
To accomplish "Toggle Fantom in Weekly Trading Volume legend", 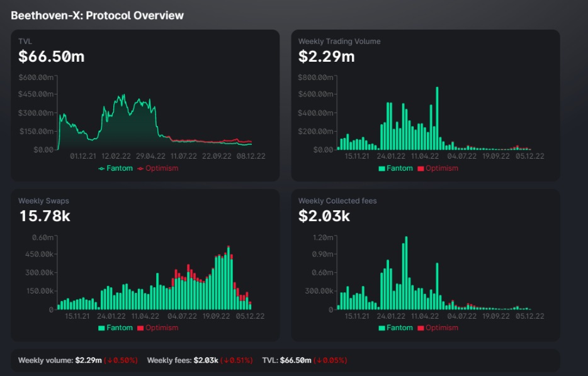I will click(x=395, y=168).
